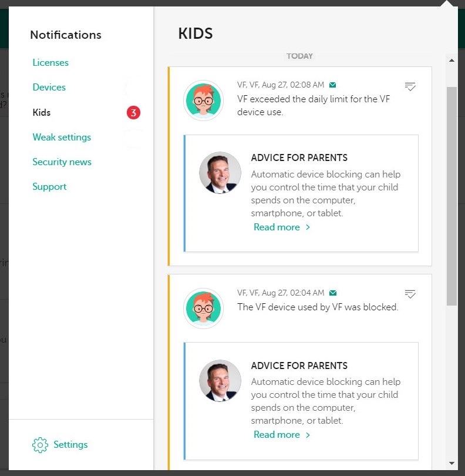Click the scrollbar down arrow
Screen dimensions: 465x476
coord(451,463)
